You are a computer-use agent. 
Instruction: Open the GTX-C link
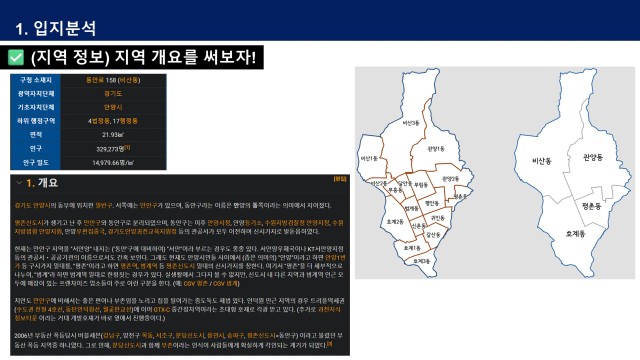(162, 310)
